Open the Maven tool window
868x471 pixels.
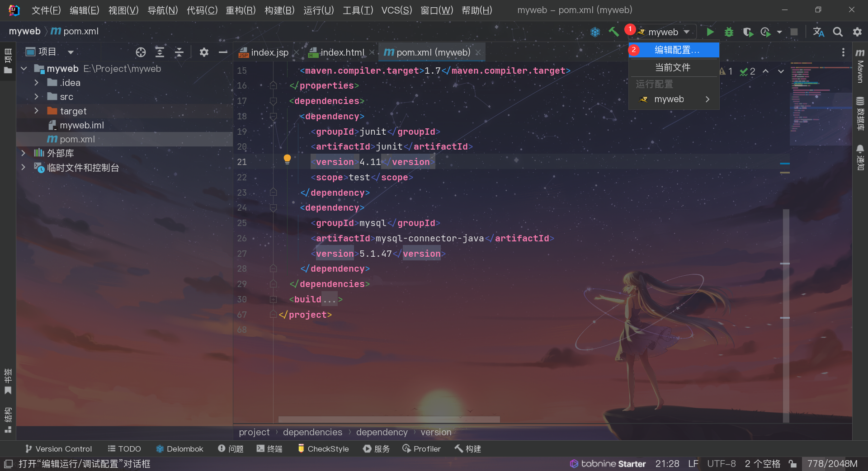[x=860, y=66]
